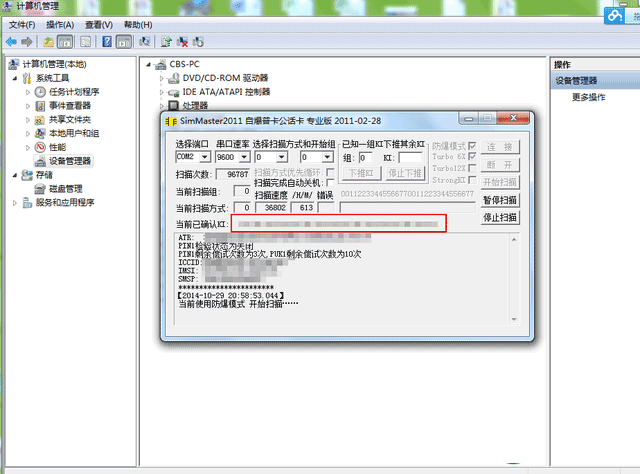Click the log scrollbar down arrow
This screenshot has width=640, height=474.
tap(514, 319)
